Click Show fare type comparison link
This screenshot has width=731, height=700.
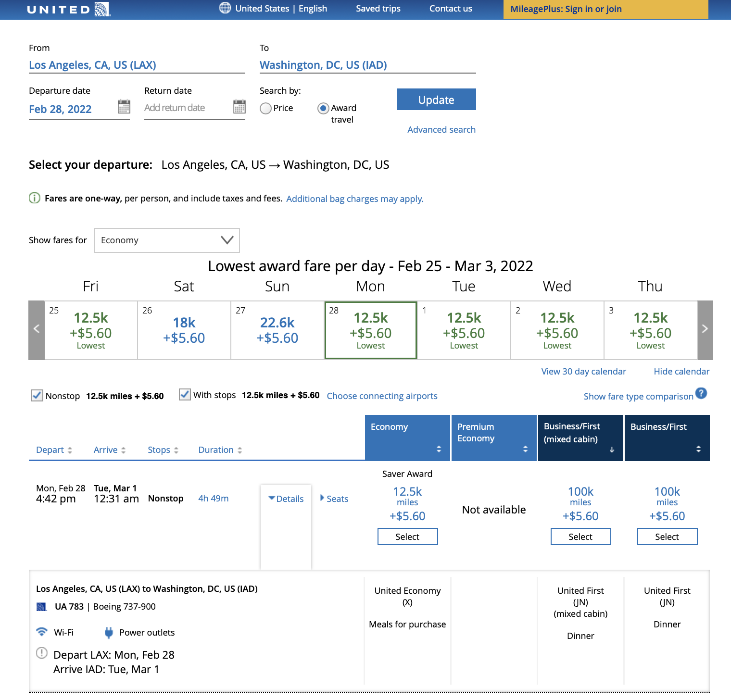639,396
